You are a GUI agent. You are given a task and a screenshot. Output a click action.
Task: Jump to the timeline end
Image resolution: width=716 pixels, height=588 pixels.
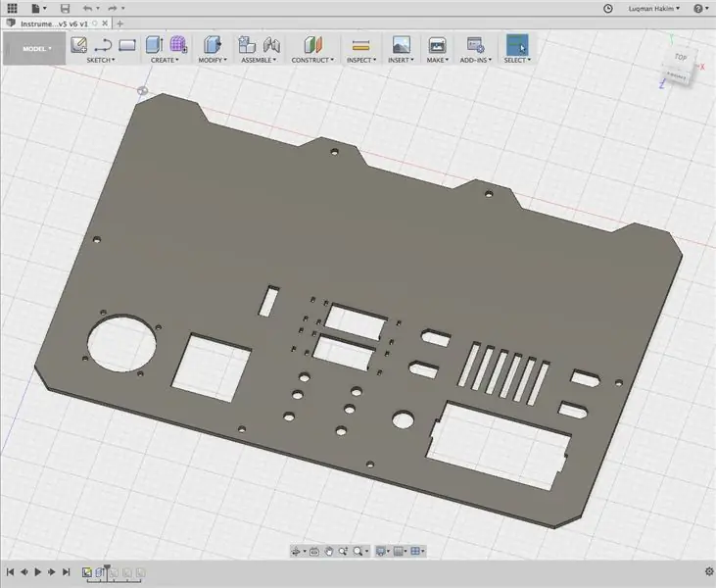click(67, 572)
